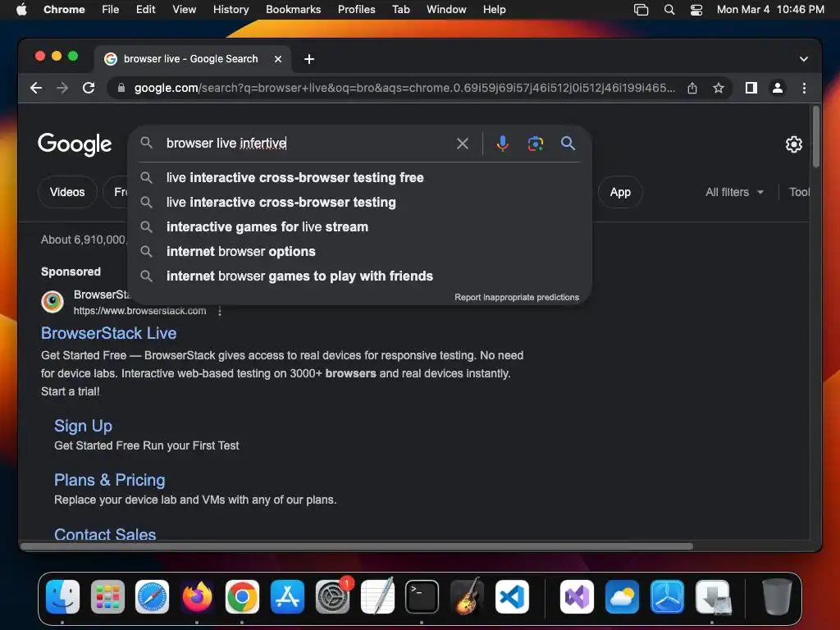Open the Trash in the dock
Viewport: 840px width, 630px height.
click(777, 596)
